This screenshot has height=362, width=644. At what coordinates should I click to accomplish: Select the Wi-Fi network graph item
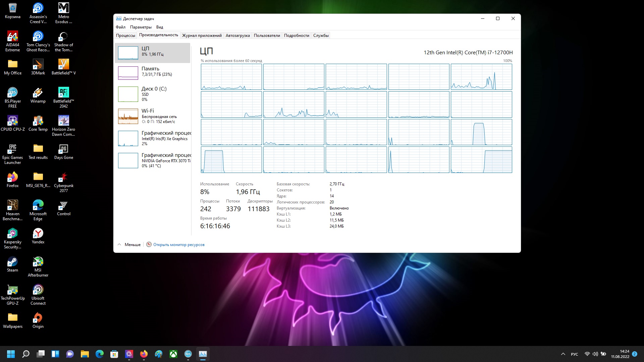tap(153, 116)
